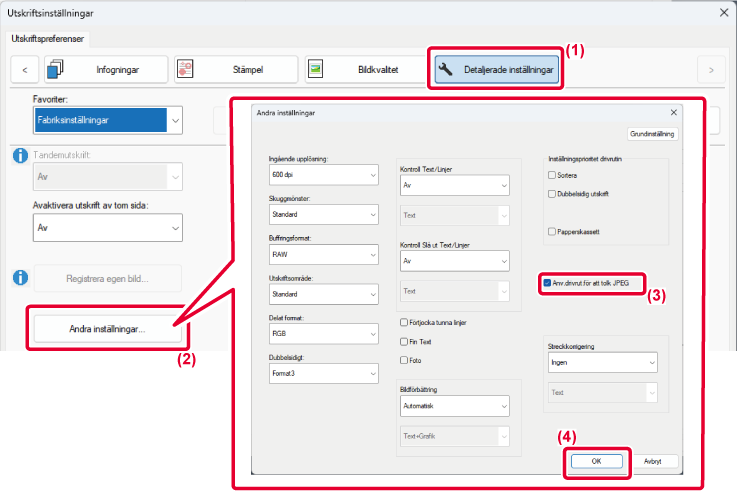Image resolution: width=737 pixels, height=494 pixels.
Task: Click the Detaljerade inställningar wrench icon
Action: (448, 69)
